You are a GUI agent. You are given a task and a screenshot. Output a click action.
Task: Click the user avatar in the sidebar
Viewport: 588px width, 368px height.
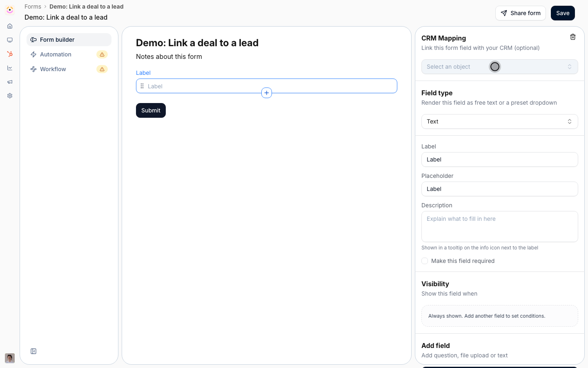[10, 358]
